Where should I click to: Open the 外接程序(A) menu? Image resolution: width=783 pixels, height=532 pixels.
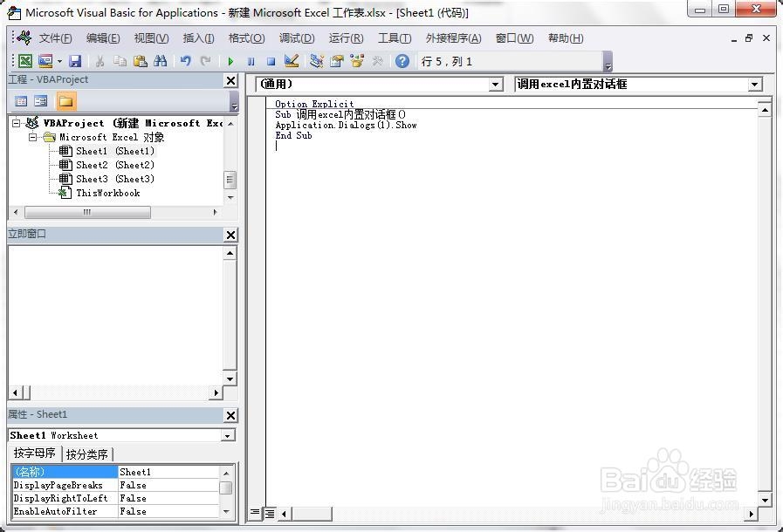[x=453, y=38]
